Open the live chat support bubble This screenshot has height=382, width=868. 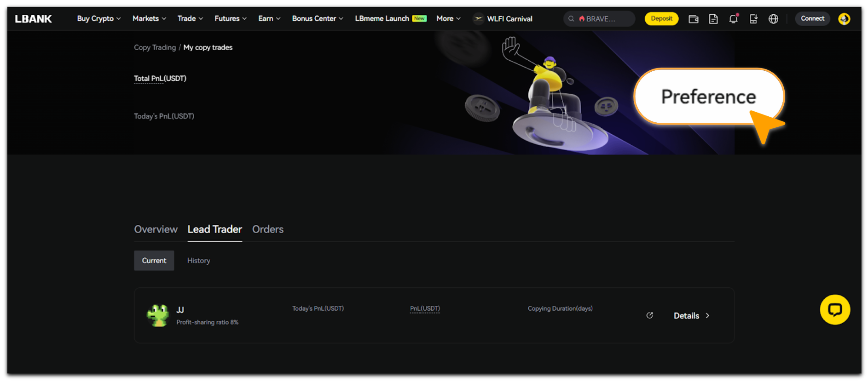click(834, 309)
